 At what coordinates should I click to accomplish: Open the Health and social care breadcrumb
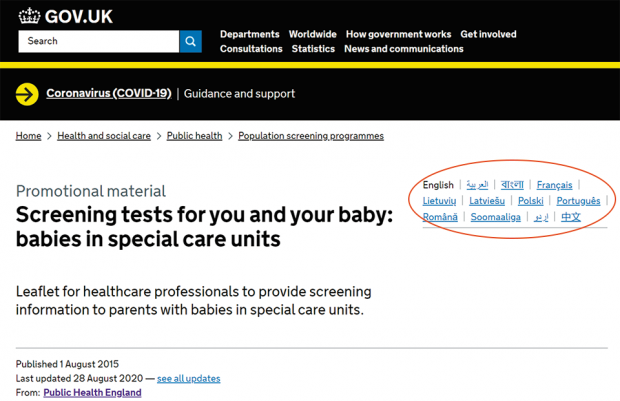[104, 136]
